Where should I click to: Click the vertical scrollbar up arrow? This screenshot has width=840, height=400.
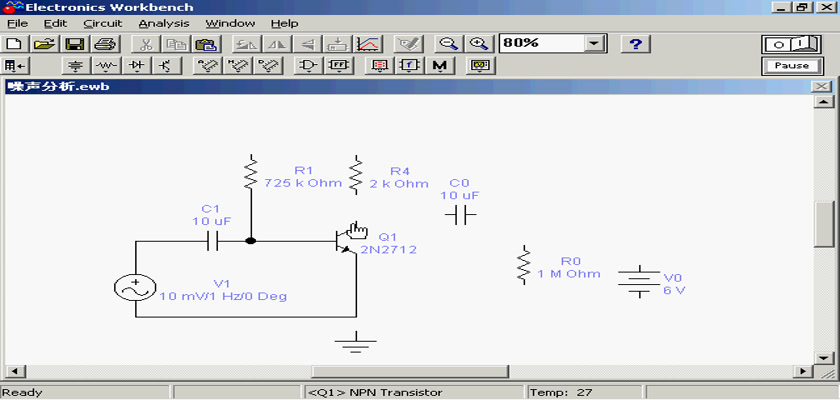pyautogui.click(x=823, y=102)
